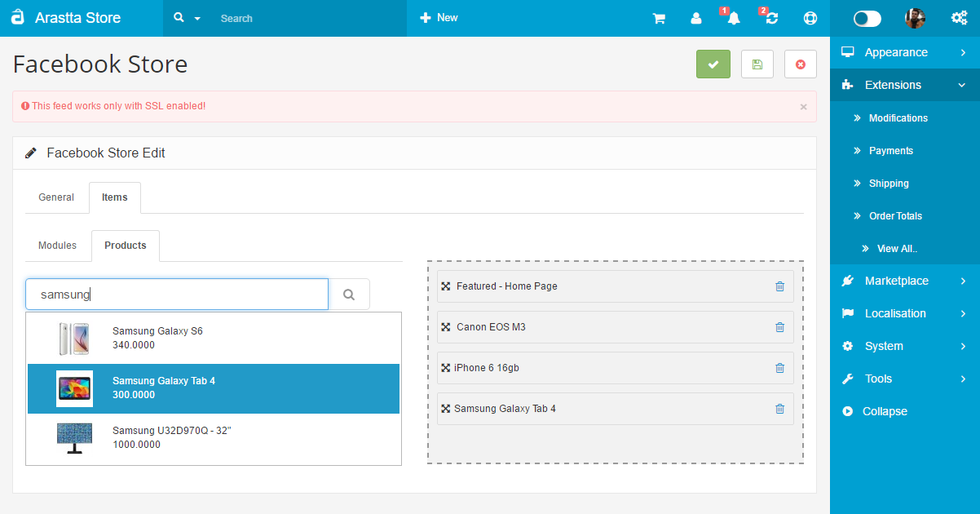Click the Marketplace plug icon
Viewport: 980px width, 514px height.
point(848,281)
